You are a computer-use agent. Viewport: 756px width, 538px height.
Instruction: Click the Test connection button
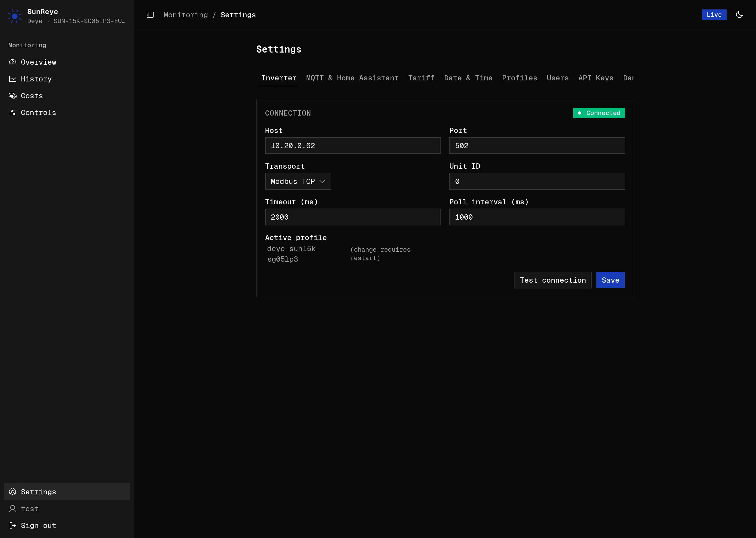553,280
